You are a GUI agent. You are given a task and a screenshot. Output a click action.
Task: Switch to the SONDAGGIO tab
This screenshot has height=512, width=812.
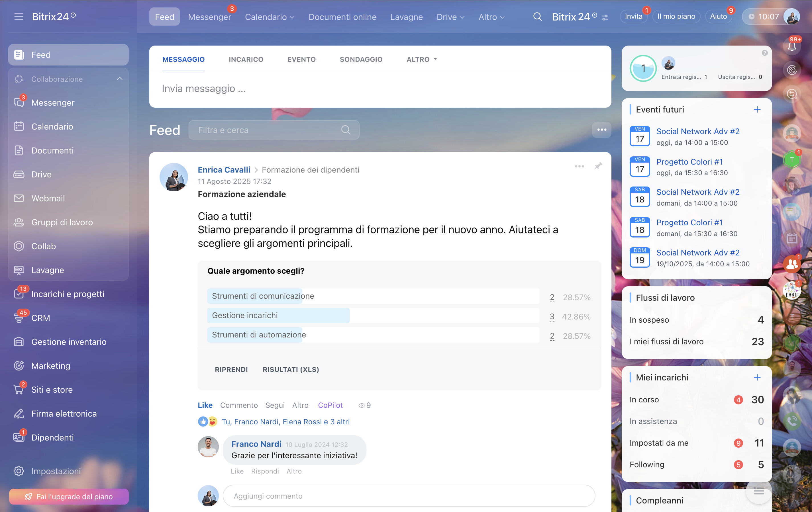361,59
